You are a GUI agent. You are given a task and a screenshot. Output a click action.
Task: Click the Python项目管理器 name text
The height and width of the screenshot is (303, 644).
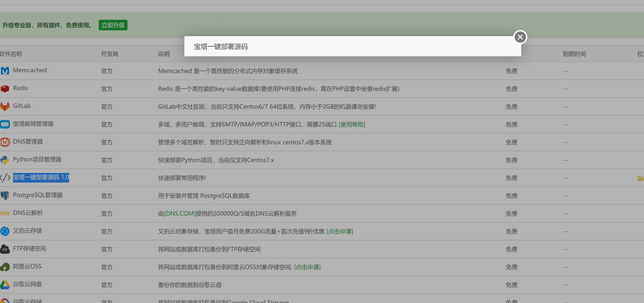pos(37,159)
